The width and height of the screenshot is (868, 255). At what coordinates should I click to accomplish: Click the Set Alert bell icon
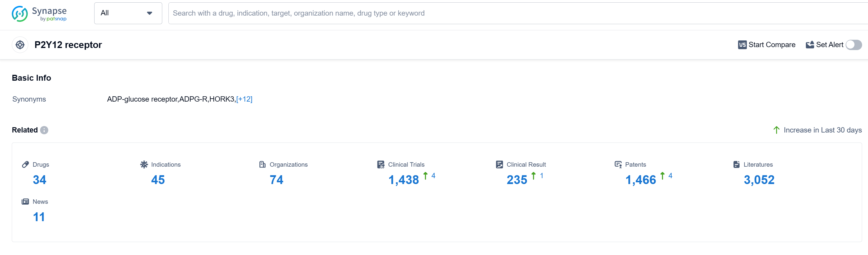[x=810, y=45]
